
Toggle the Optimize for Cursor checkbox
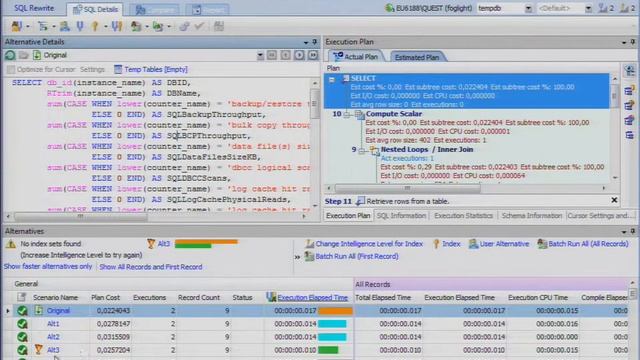[x=11, y=70]
